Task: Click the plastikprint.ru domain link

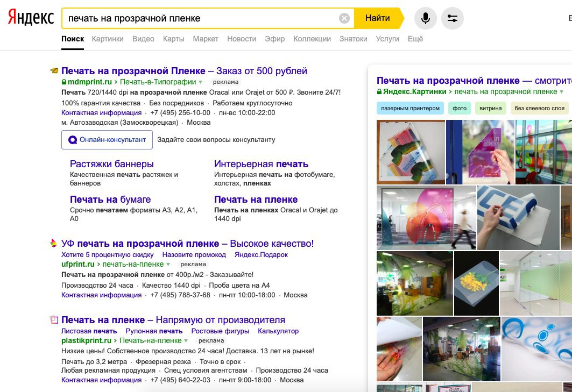Action: [x=87, y=340]
